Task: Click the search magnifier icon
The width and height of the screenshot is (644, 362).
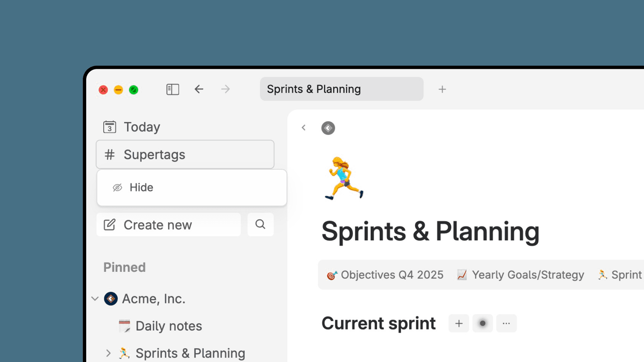Action: pyautogui.click(x=260, y=224)
